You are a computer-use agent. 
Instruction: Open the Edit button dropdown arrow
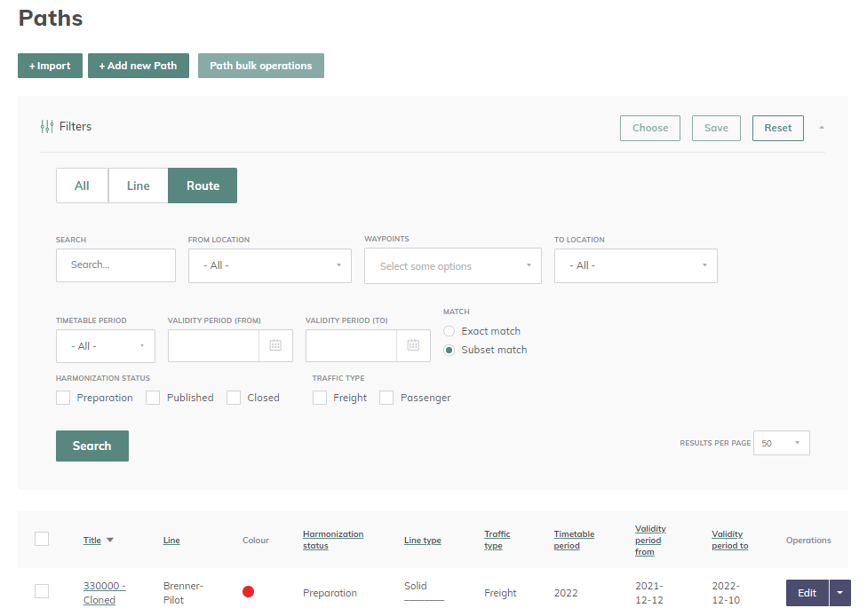[840, 593]
